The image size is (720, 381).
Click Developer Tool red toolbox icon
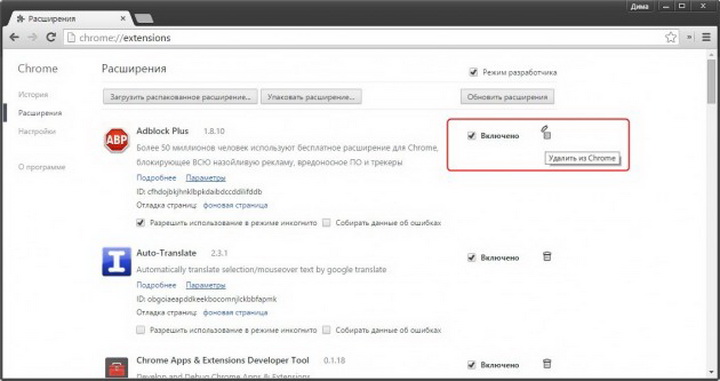click(117, 367)
